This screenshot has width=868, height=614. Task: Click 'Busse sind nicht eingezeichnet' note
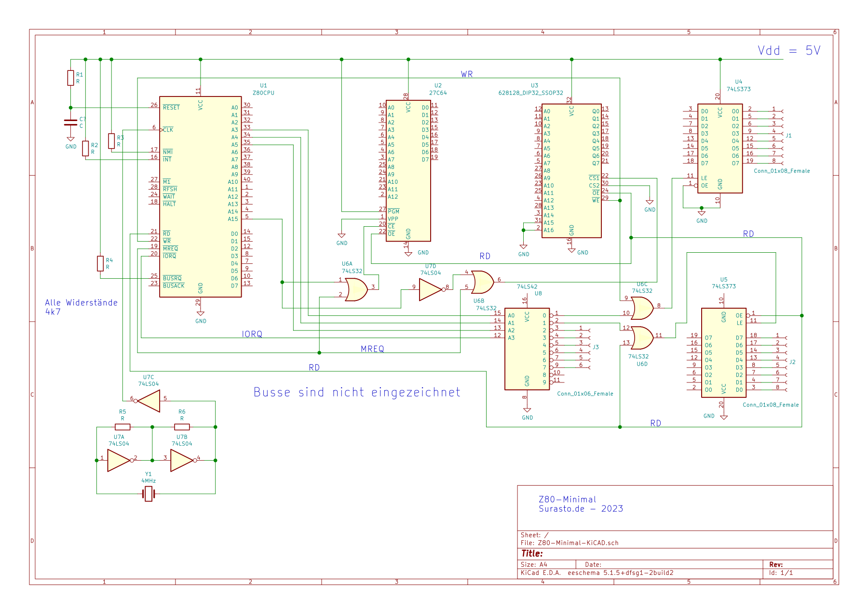coord(357,392)
